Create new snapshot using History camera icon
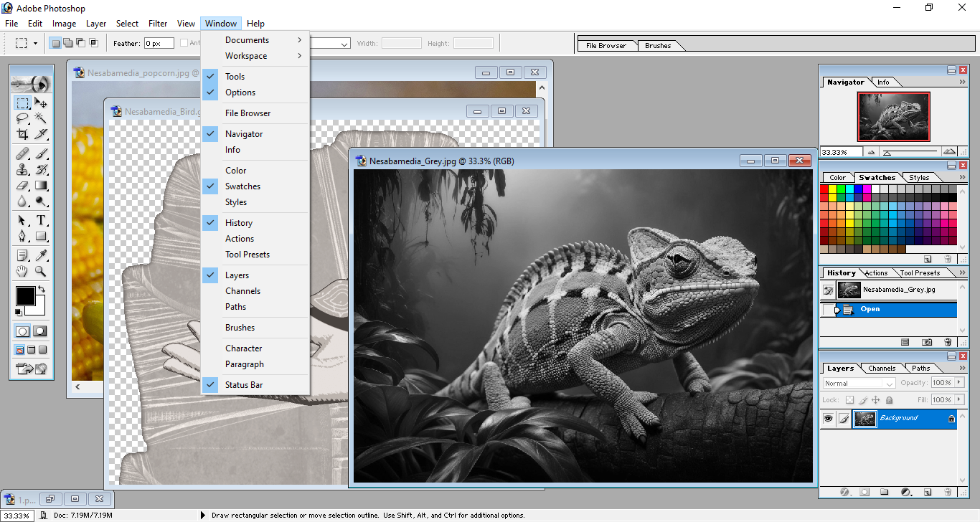980x522 pixels. 927,343
